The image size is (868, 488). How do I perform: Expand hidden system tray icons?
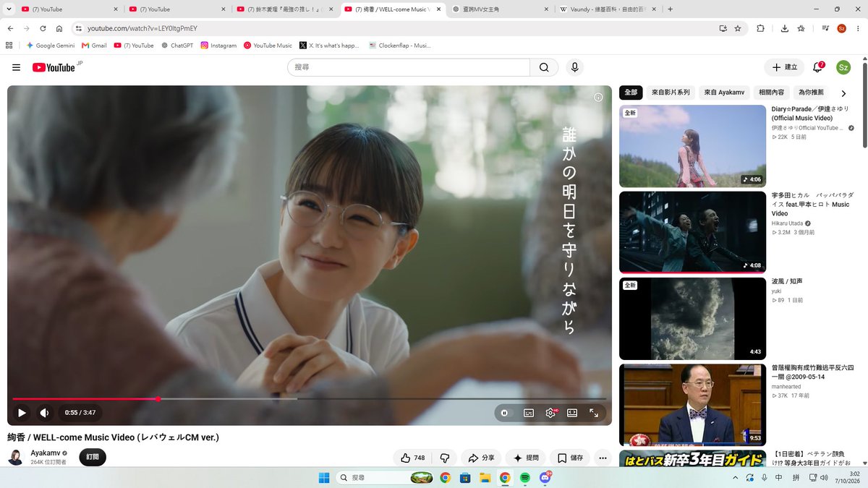coord(736,478)
